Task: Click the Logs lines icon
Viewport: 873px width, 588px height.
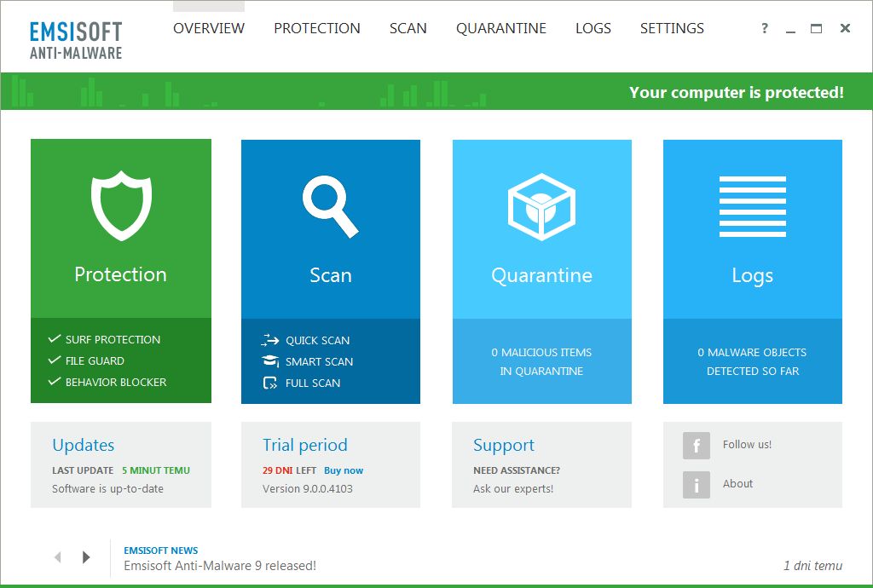Action: pos(752,206)
